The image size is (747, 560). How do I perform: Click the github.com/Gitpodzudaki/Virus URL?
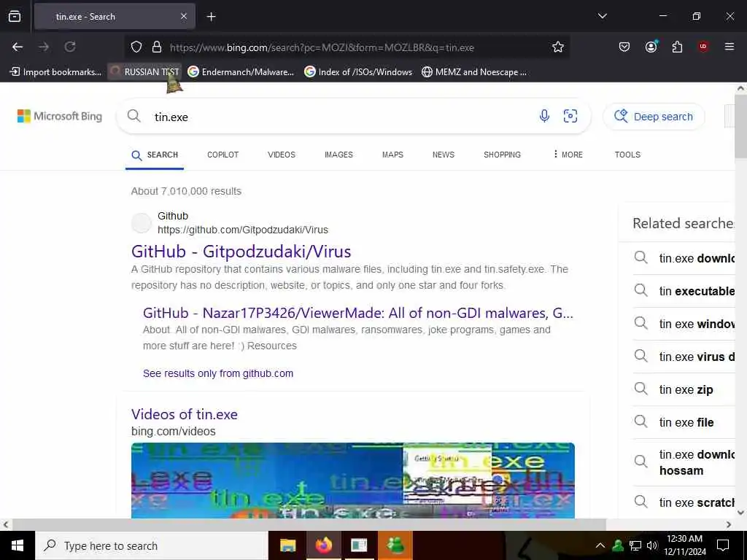click(x=243, y=230)
